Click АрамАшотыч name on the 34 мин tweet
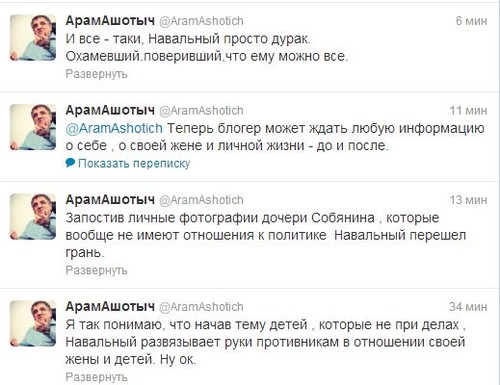 110,307
